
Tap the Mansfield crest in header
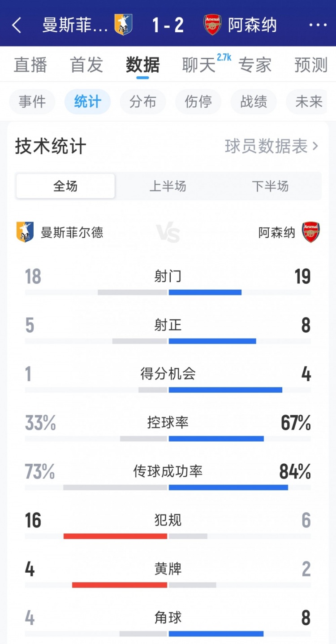click(123, 25)
